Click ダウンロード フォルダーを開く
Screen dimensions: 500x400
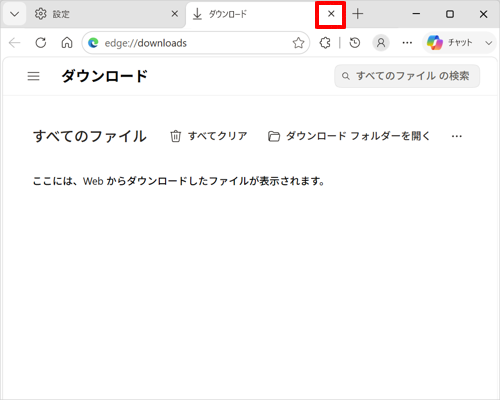[x=349, y=136]
